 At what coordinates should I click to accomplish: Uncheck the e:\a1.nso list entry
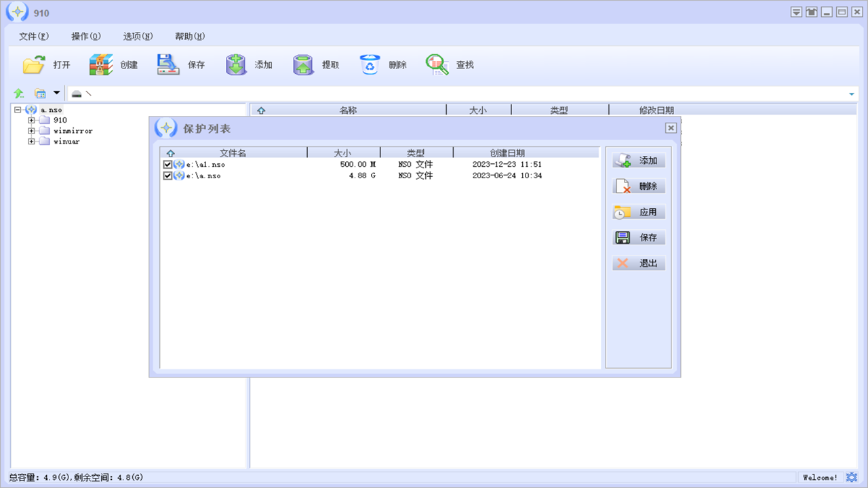pyautogui.click(x=167, y=164)
